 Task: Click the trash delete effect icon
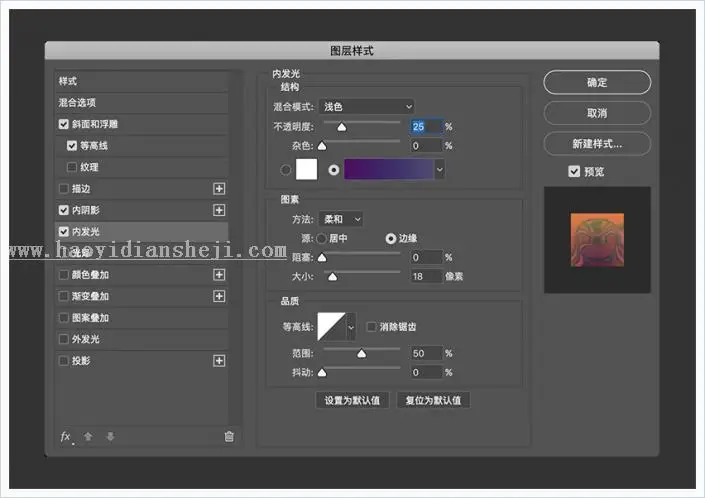tap(229, 436)
